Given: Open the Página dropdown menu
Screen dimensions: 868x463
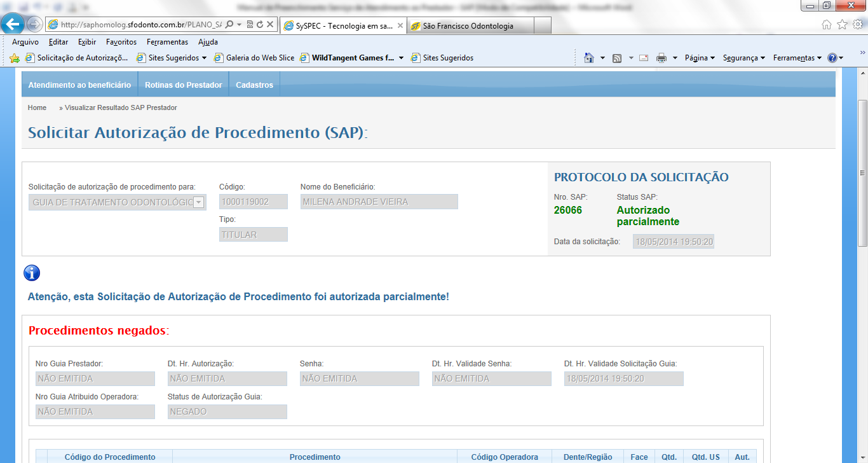Looking at the screenshot, I should point(700,58).
